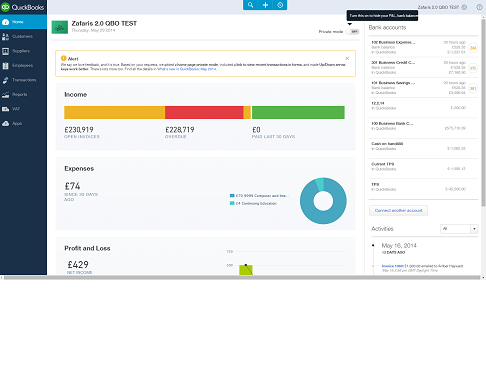
Task: Open Apps in the sidebar
Action: pyautogui.click(x=23, y=123)
